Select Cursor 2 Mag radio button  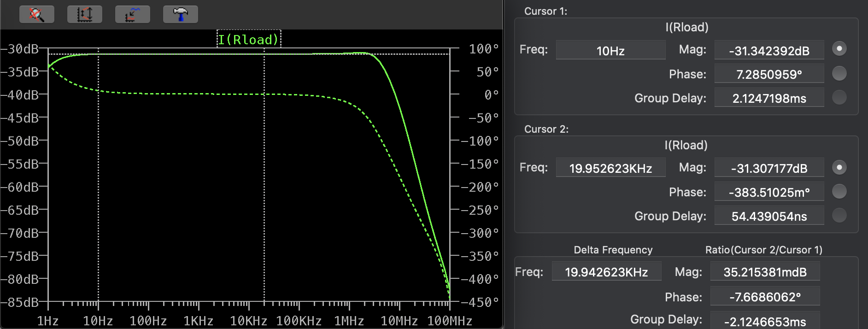tap(839, 167)
